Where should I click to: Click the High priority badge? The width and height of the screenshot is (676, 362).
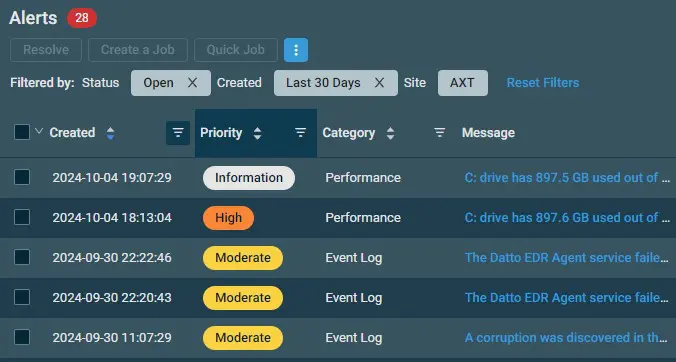228,218
